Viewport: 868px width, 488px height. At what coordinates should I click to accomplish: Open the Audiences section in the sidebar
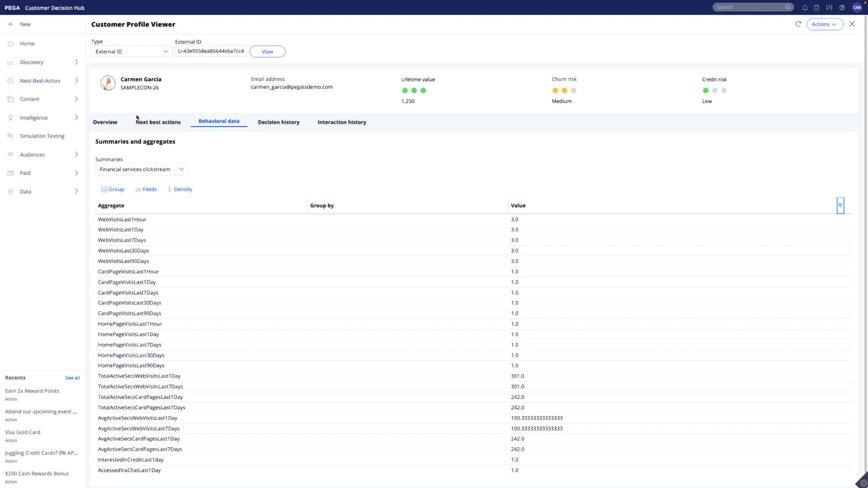[32, 154]
